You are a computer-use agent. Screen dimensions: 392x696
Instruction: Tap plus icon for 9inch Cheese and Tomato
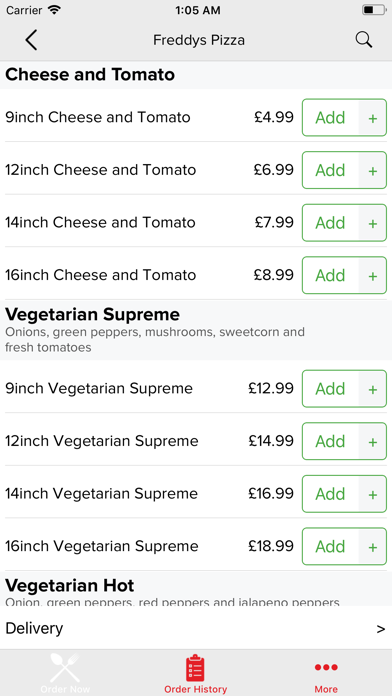pos(372,118)
